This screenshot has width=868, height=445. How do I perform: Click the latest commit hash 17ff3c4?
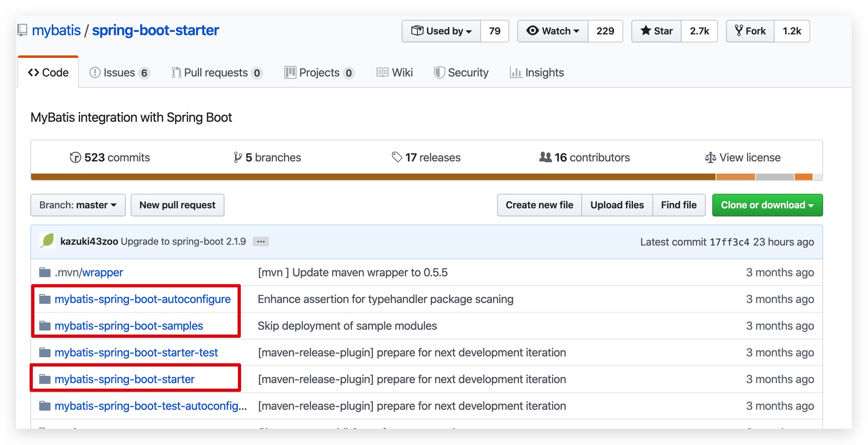tap(729, 242)
